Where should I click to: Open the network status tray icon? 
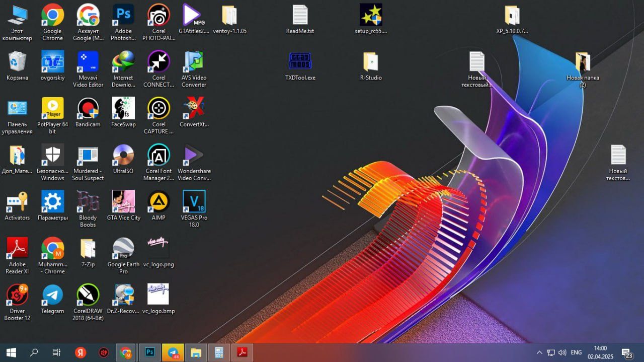tap(551, 352)
